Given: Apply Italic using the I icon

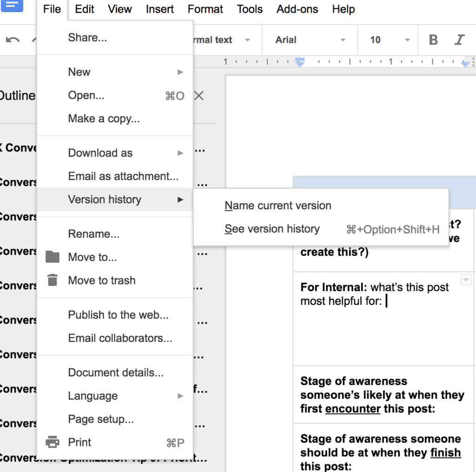Looking at the screenshot, I should pyautogui.click(x=459, y=40).
